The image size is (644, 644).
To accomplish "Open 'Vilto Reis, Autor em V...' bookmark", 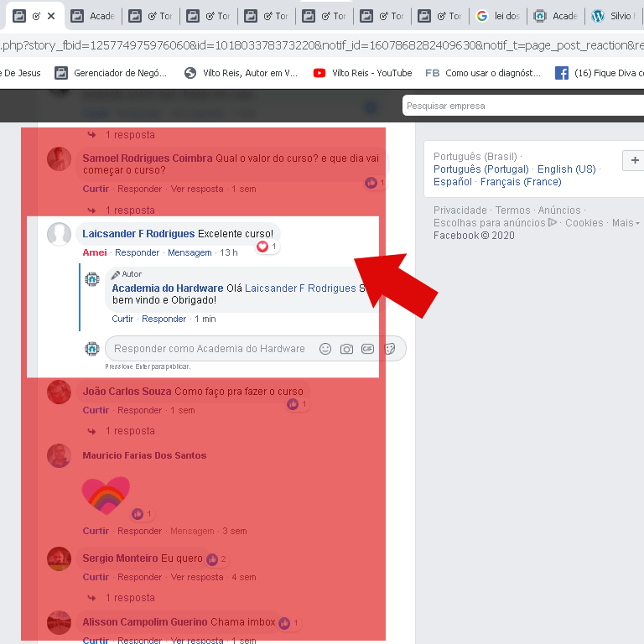I will [x=241, y=73].
